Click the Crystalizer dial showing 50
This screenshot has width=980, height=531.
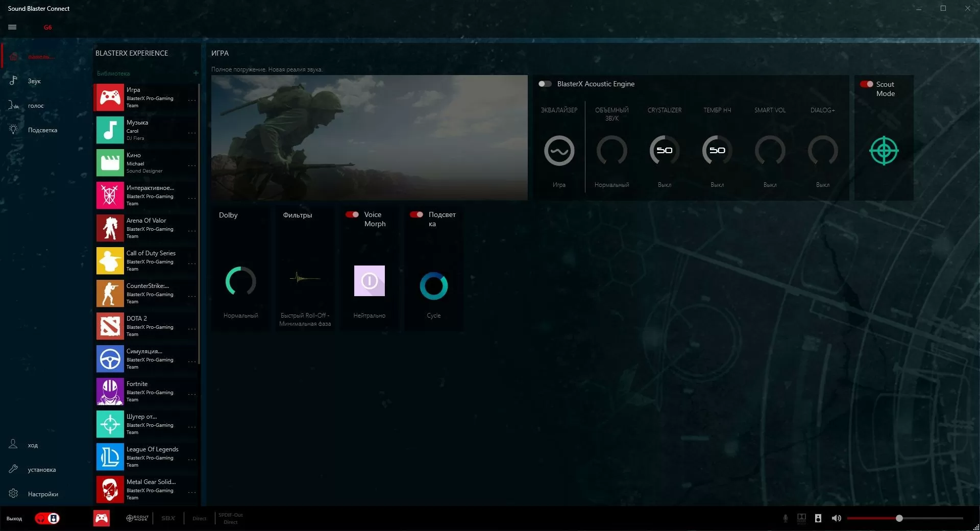click(x=664, y=151)
